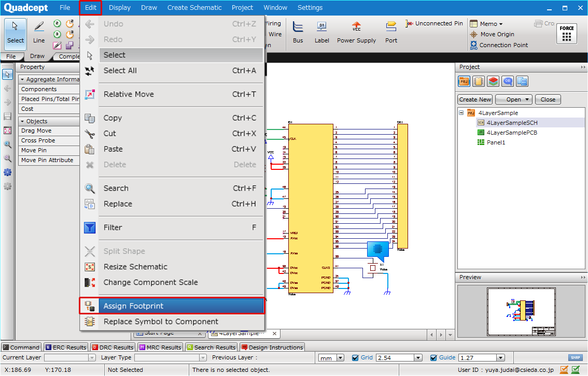Screen dimensions: 588x376
Task: Open the FORCE grid button
Action: click(x=567, y=34)
